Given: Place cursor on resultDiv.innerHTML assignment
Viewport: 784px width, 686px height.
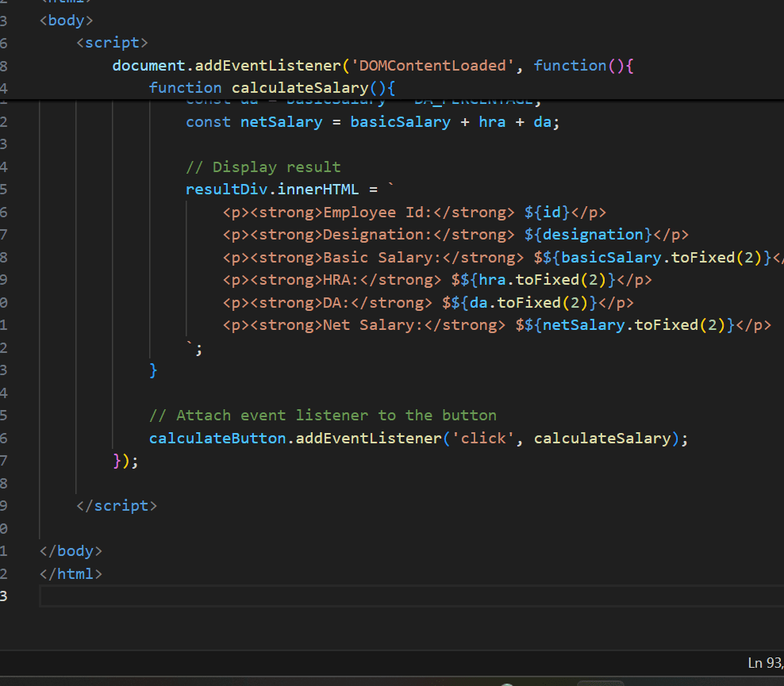Looking at the screenshot, I should click(x=272, y=190).
